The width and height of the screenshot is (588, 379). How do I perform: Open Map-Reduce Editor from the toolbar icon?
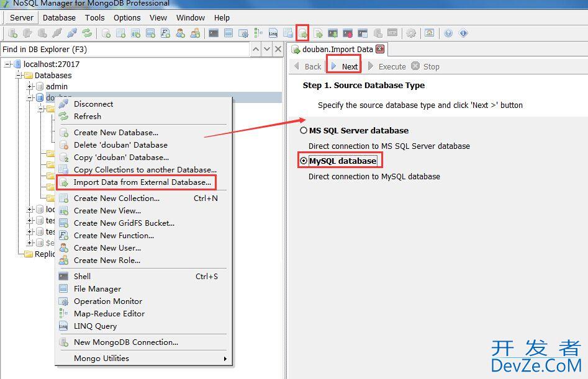[258, 33]
